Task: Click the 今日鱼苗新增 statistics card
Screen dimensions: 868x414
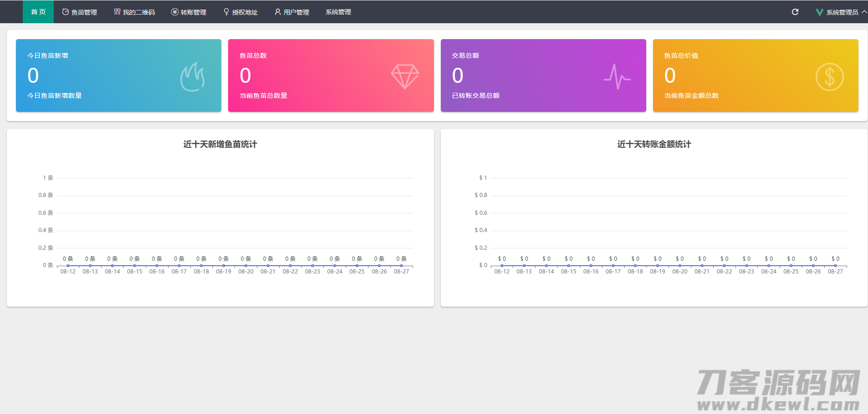Action: [118, 76]
